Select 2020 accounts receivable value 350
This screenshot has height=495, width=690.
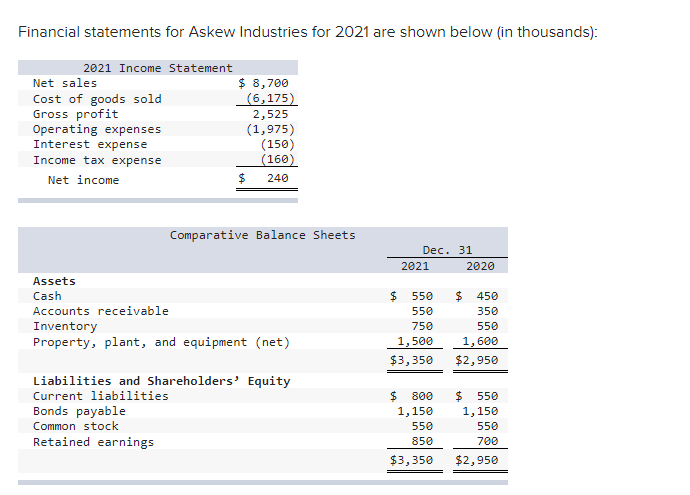[488, 312]
